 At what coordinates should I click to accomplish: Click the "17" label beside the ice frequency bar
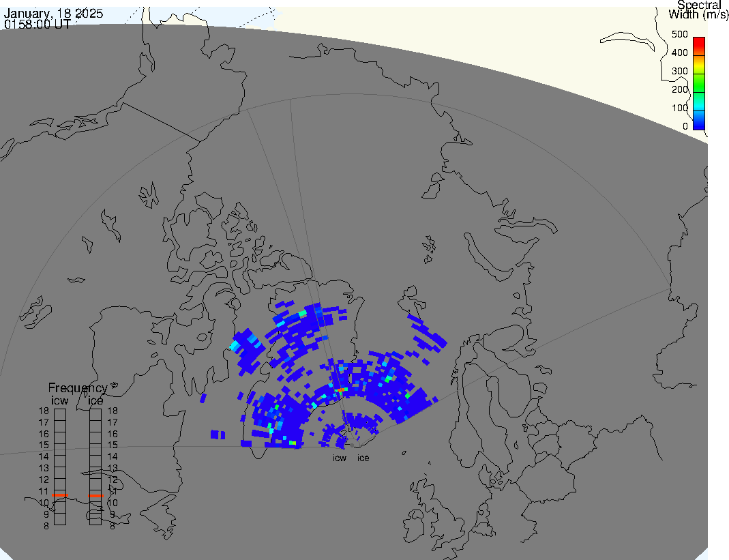[x=113, y=422]
